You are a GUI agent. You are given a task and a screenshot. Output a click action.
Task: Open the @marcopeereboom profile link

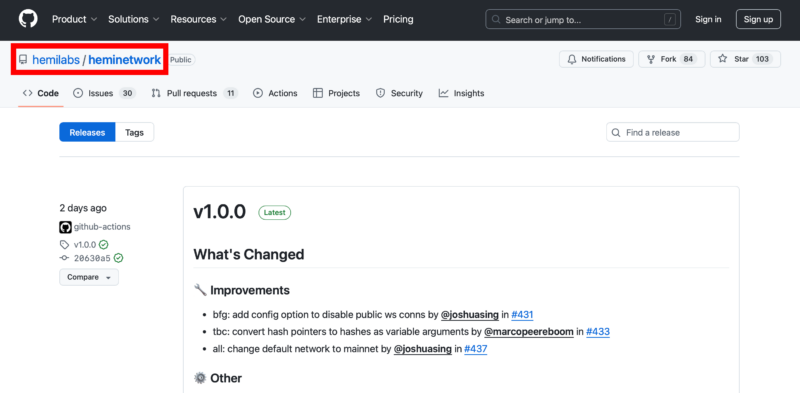(x=529, y=332)
